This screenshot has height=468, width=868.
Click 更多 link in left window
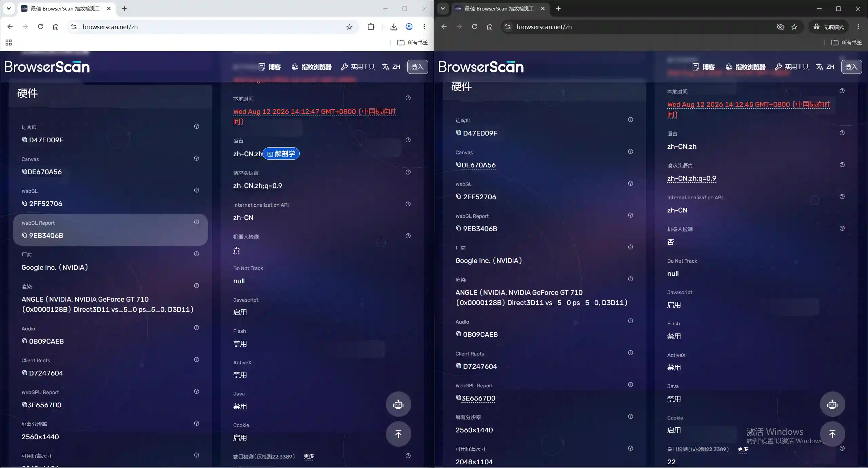[x=309, y=456]
